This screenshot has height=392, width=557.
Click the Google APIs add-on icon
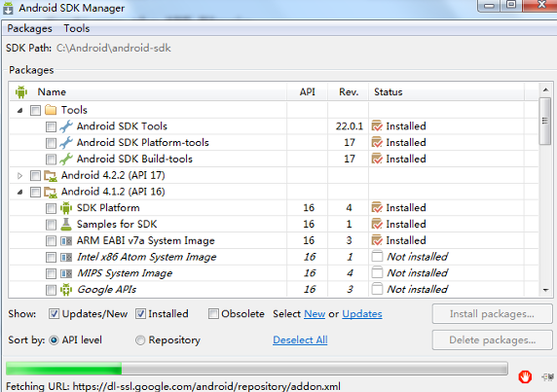[x=66, y=290]
